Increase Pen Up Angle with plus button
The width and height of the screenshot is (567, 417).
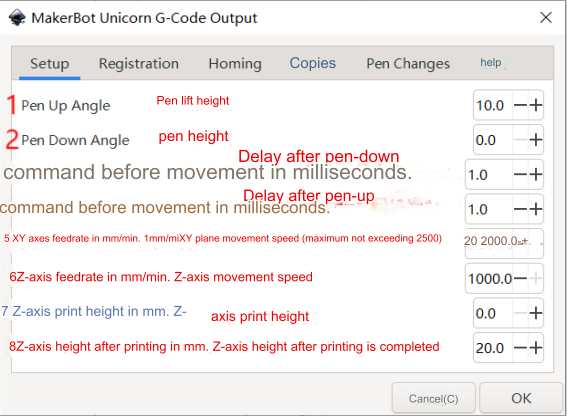pos(536,105)
